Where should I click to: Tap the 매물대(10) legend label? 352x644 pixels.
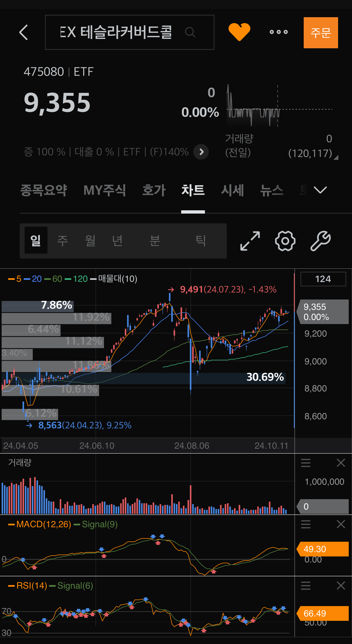[x=114, y=279]
